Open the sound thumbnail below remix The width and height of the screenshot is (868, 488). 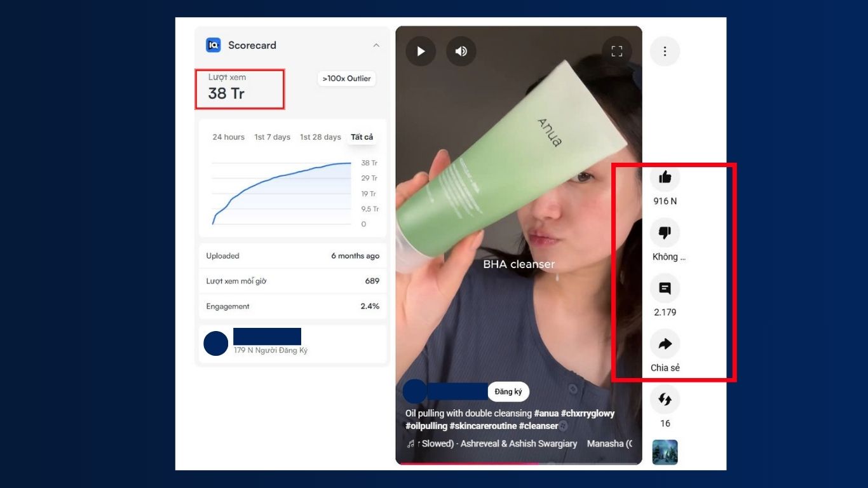point(665,452)
